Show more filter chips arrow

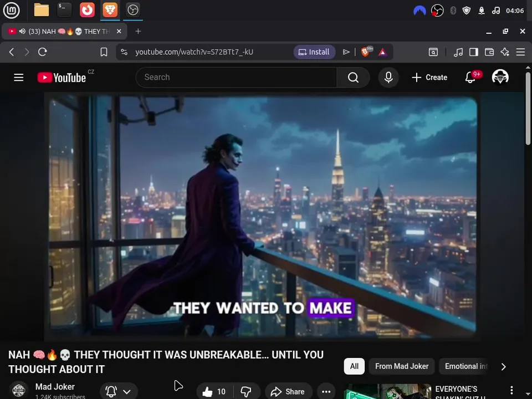pyautogui.click(x=504, y=367)
